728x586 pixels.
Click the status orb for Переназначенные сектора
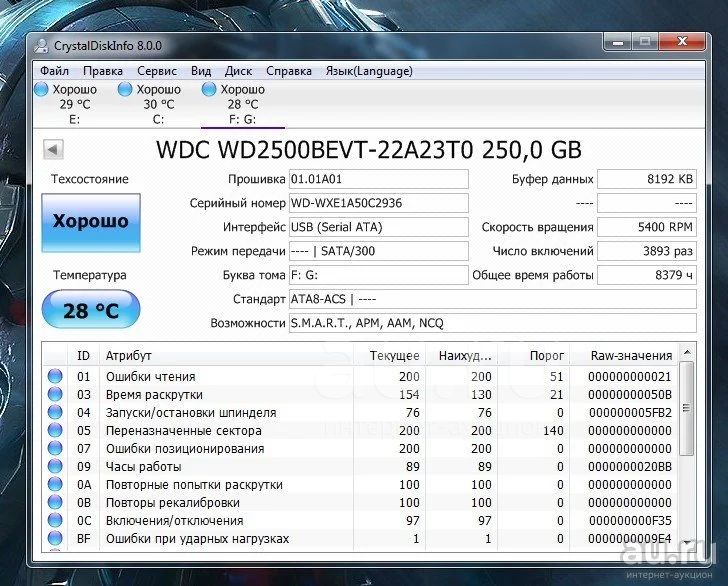(55, 430)
